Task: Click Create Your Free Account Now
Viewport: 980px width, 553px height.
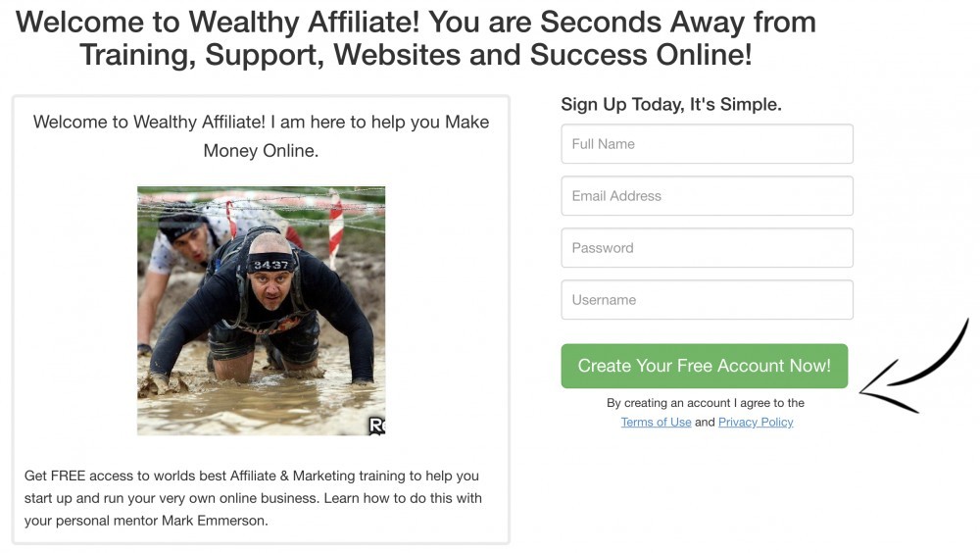Action: pyautogui.click(x=705, y=366)
